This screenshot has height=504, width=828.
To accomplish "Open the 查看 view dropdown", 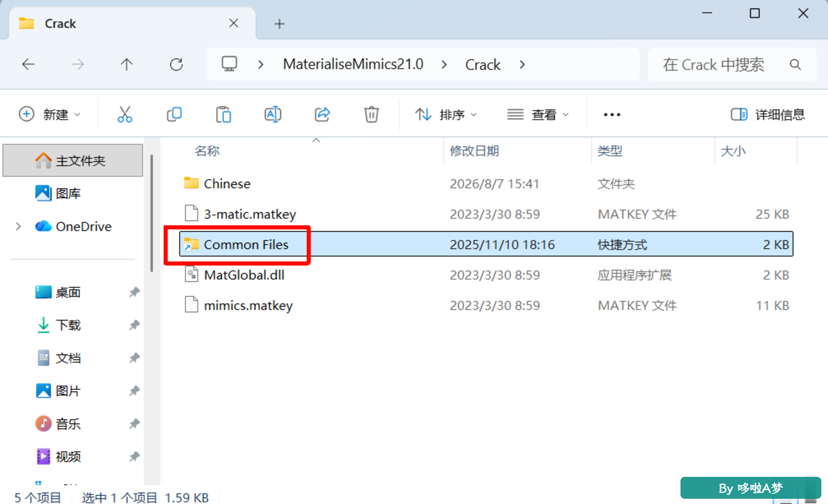I will 538,115.
